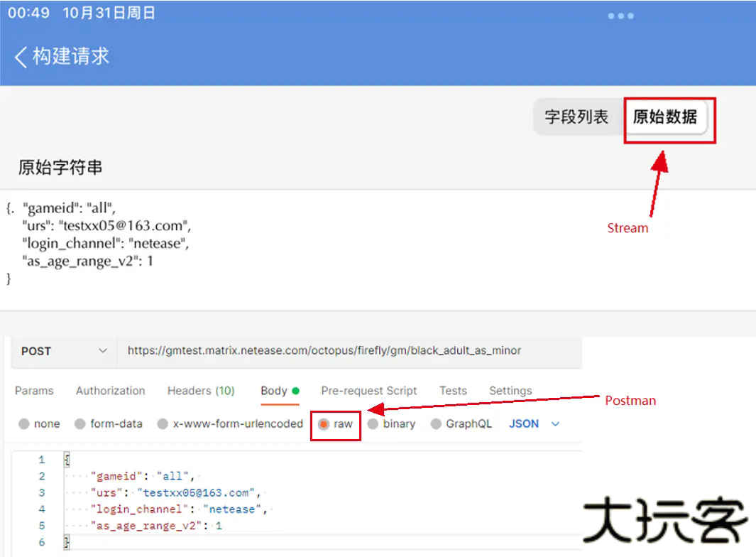Tap the back arrow beside 构建请求

[x=21, y=57]
